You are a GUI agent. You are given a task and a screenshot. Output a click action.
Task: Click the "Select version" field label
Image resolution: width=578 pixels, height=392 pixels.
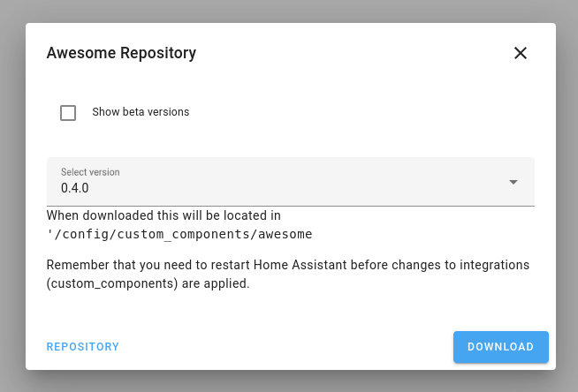pos(90,172)
